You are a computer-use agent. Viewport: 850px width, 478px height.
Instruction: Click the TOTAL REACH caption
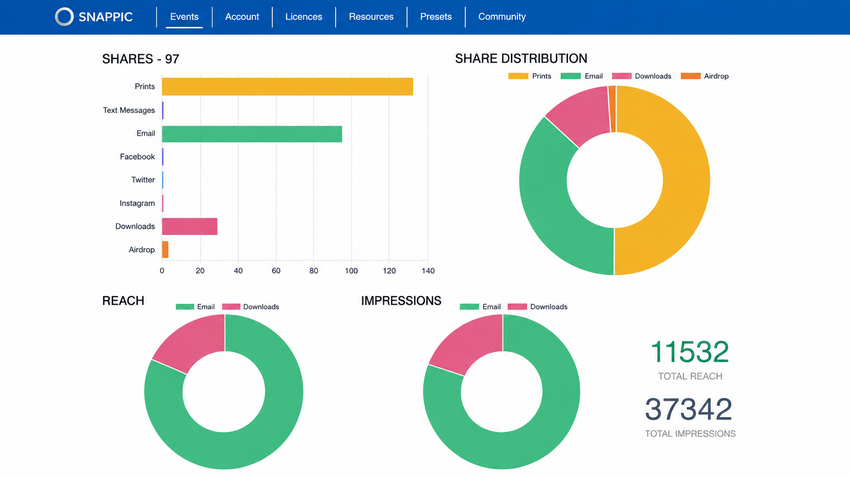pyautogui.click(x=690, y=376)
